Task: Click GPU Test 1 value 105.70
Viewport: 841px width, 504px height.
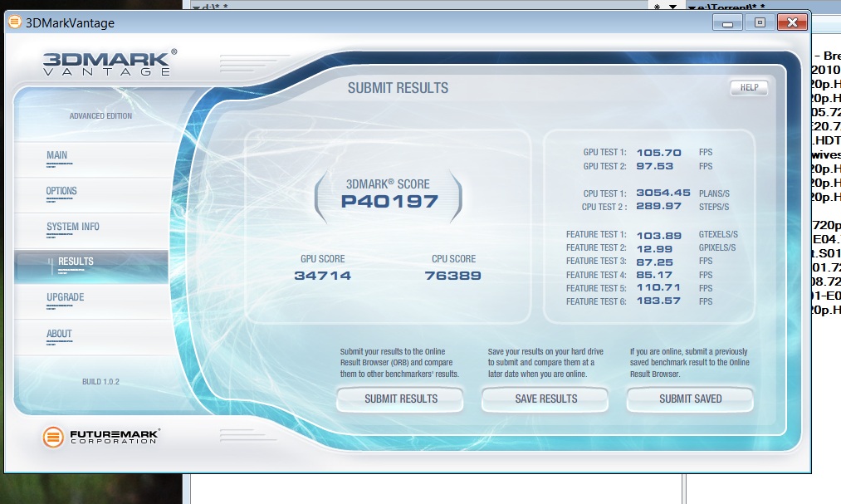Action: 658,153
